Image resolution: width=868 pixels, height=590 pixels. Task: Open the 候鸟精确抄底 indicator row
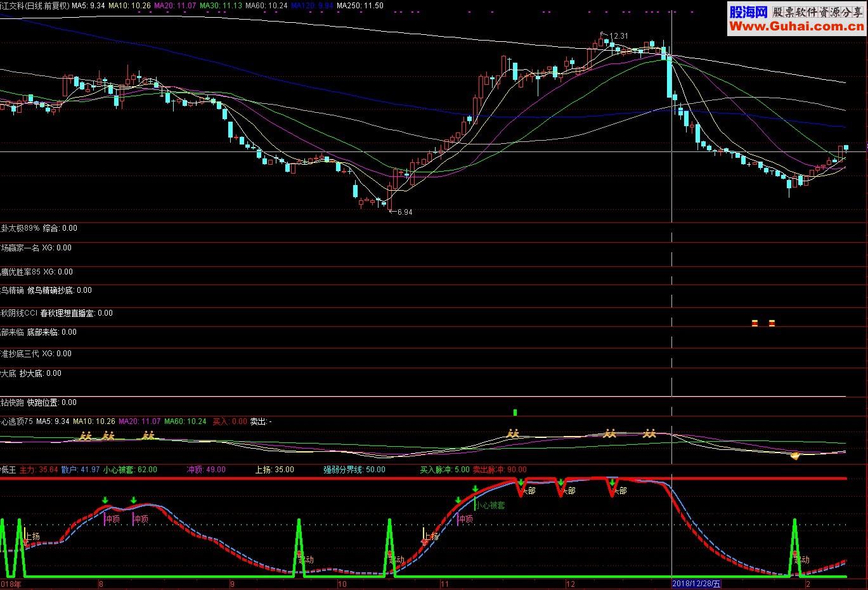pyautogui.click(x=46, y=290)
